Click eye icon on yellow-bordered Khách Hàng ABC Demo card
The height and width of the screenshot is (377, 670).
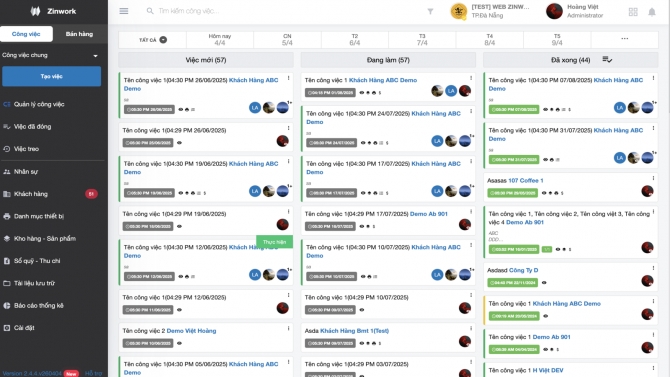pyautogui.click(x=546, y=316)
